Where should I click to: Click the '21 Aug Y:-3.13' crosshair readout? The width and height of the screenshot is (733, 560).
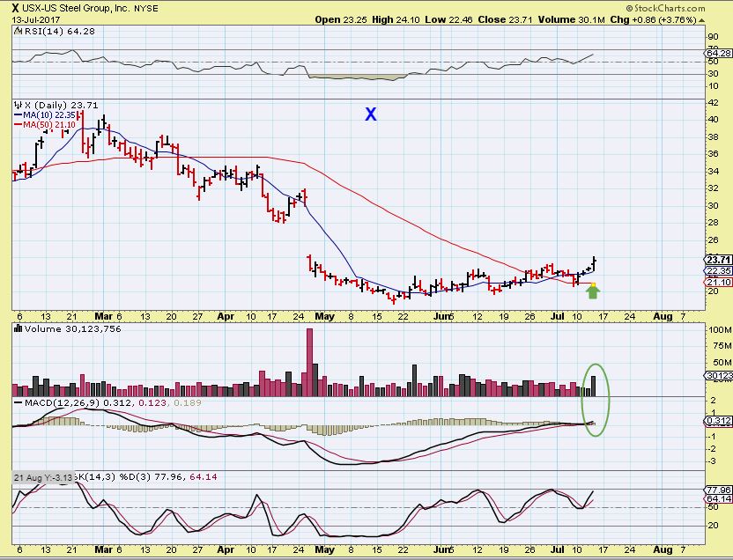[x=43, y=478]
